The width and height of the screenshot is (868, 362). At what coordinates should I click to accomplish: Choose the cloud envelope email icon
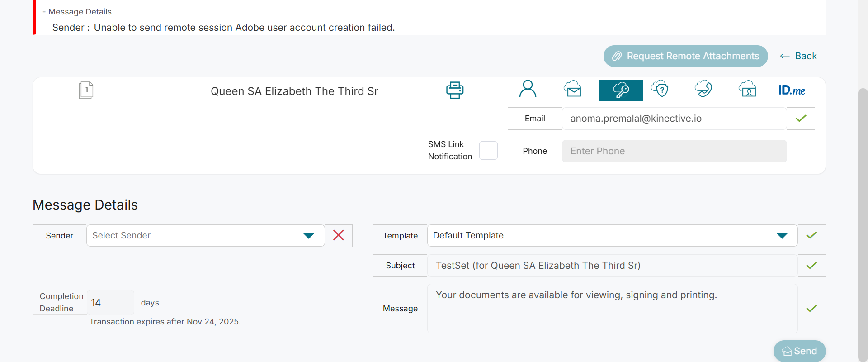[x=573, y=89]
